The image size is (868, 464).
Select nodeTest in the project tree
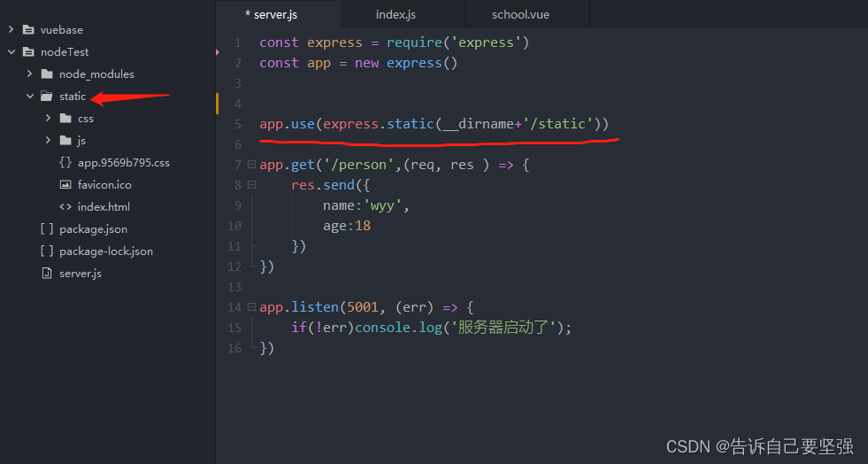(x=65, y=52)
